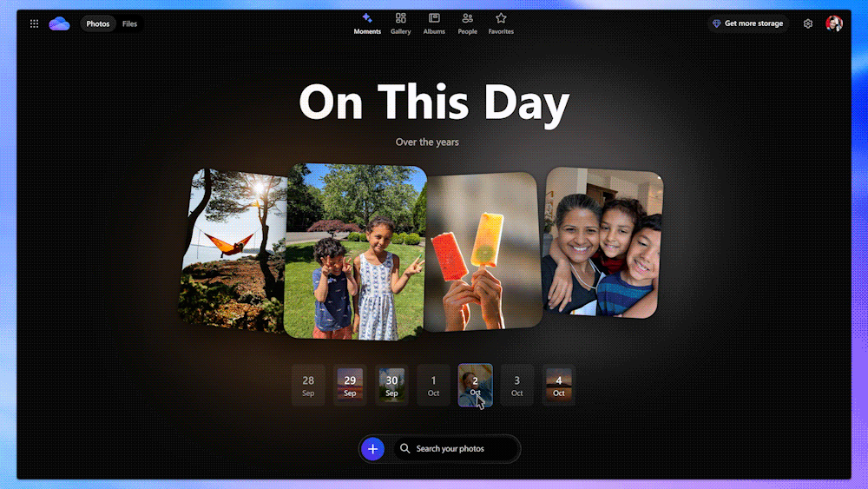Open the Moments view
Screen dimensions: 868x489
(x=367, y=23)
